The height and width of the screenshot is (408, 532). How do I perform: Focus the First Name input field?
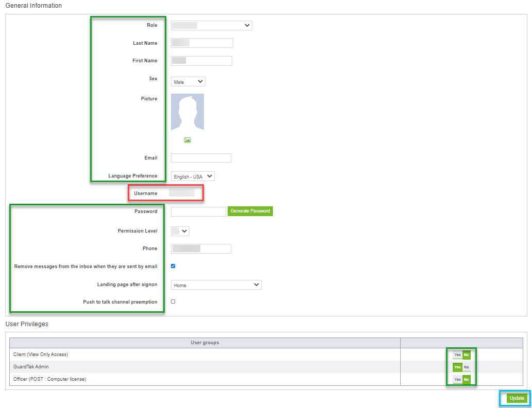pos(201,61)
